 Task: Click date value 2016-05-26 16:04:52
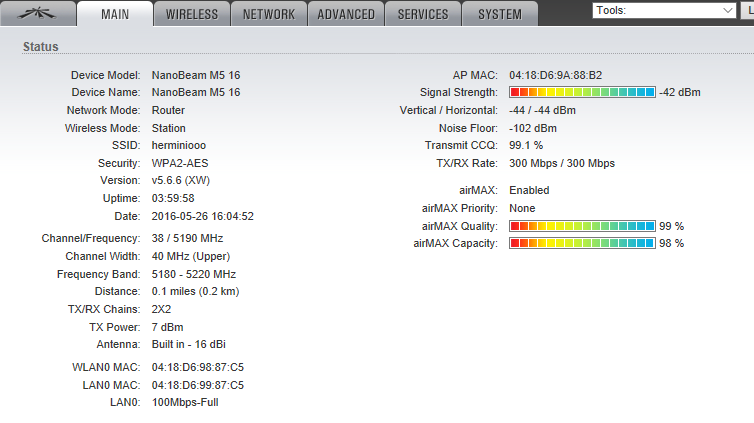point(202,216)
